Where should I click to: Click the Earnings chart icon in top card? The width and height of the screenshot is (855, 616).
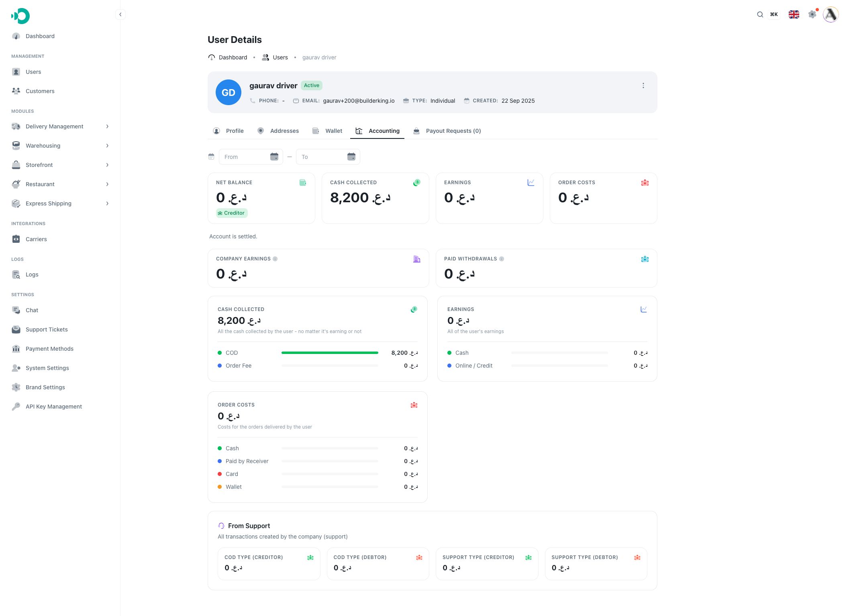(x=531, y=183)
